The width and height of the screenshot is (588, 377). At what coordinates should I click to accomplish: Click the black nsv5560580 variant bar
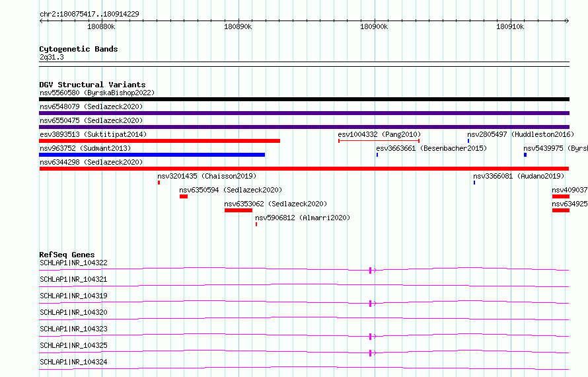pos(304,99)
